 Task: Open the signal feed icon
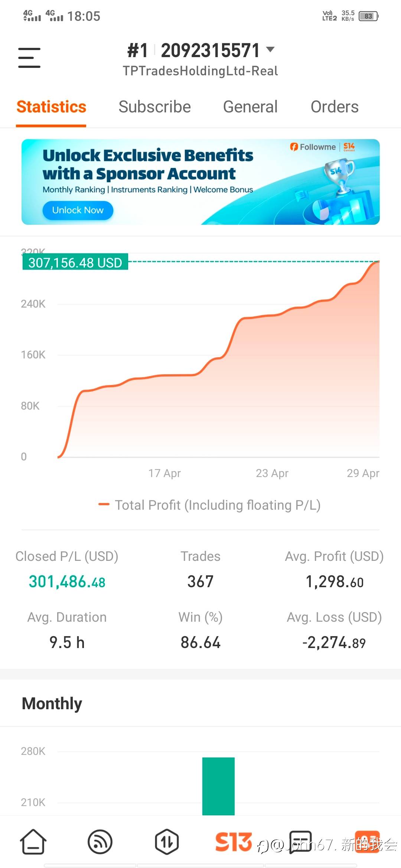click(100, 841)
